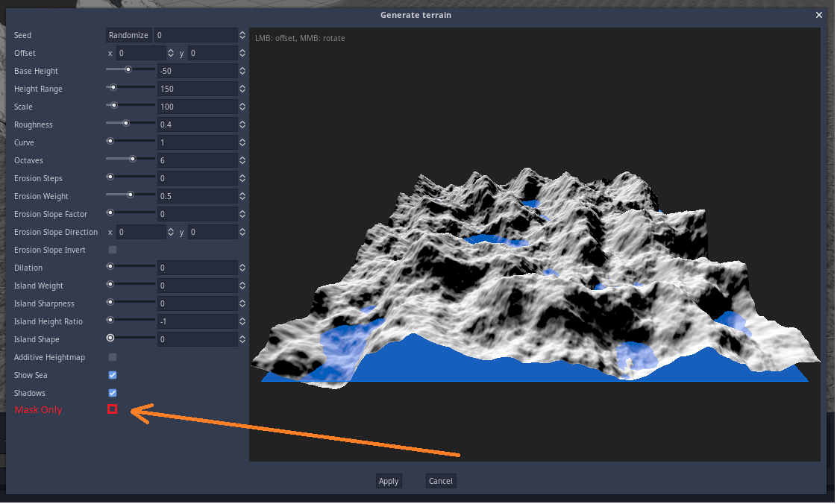This screenshot has width=837, height=504.
Task: Click the Erosion Weight slider handle
Action: (131, 195)
